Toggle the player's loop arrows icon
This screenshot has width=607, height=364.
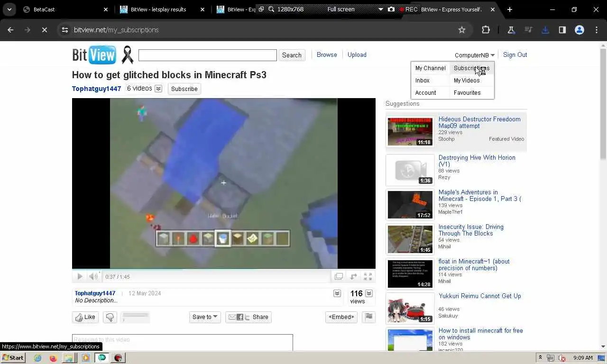(353, 276)
